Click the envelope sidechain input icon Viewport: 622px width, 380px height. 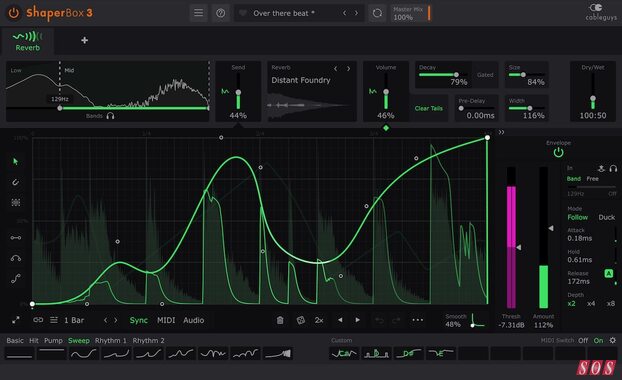(x=601, y=169)
